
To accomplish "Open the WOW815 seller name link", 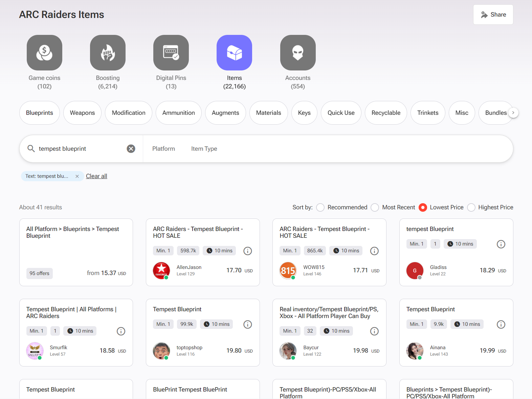I will (x=314, y=267).
